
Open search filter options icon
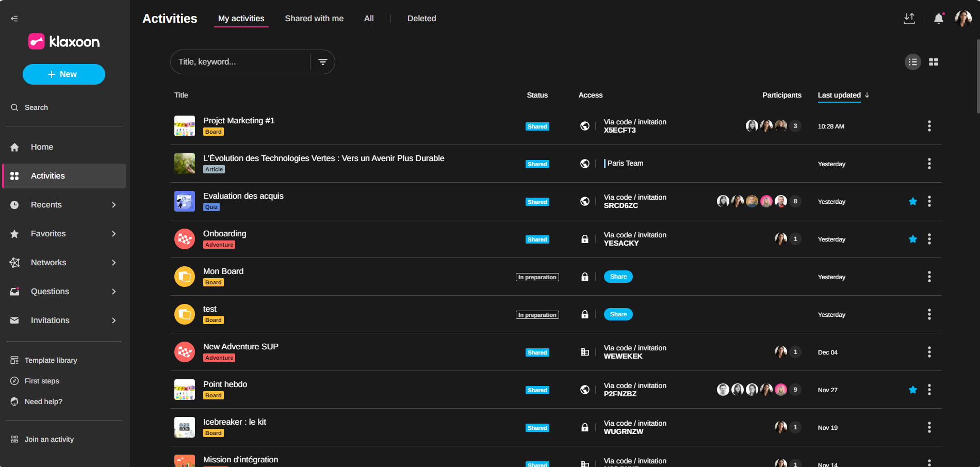pyautogui.click(x=323, y=62)
